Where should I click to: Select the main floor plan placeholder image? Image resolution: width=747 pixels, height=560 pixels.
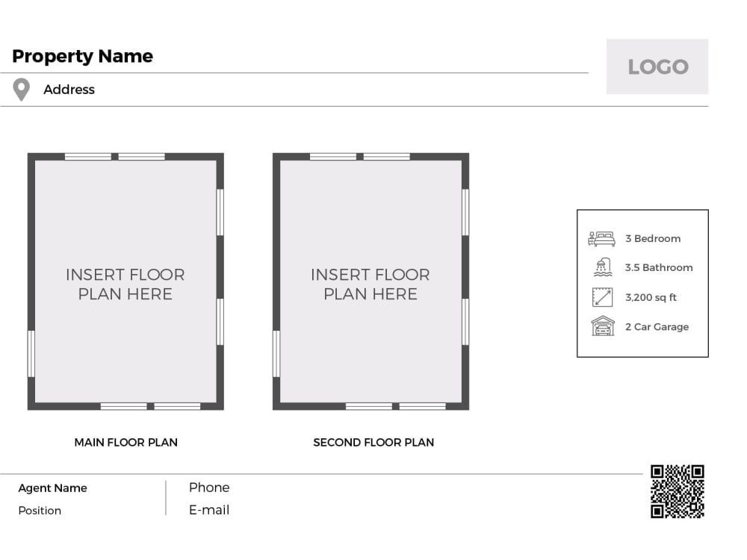tap(125, 281)
